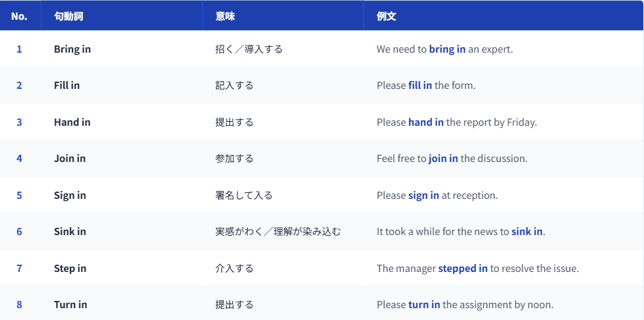The image size is (644, 320).
Task: Click row number 8
Action: [19, 305]
